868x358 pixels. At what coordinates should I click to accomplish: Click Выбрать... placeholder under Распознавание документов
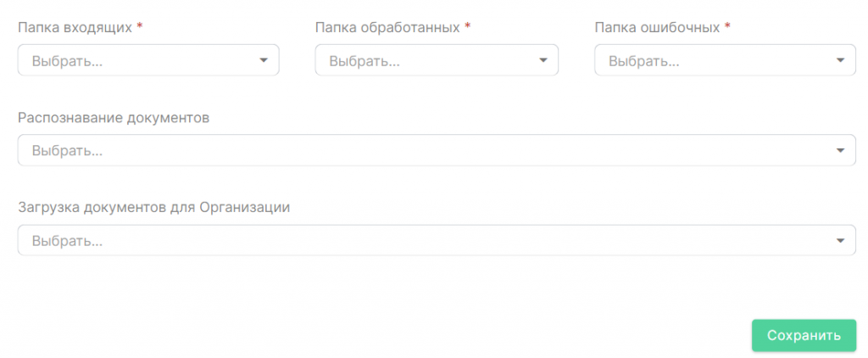[67, 151]
